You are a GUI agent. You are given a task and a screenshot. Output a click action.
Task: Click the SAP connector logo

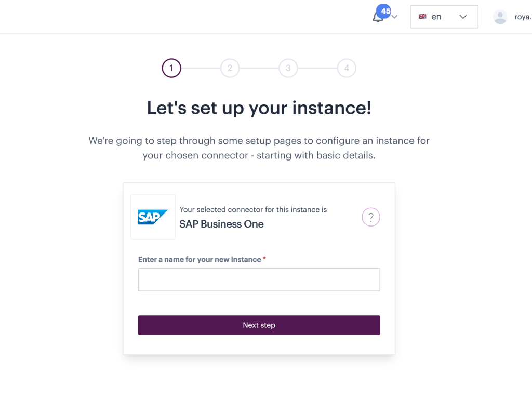153,217
